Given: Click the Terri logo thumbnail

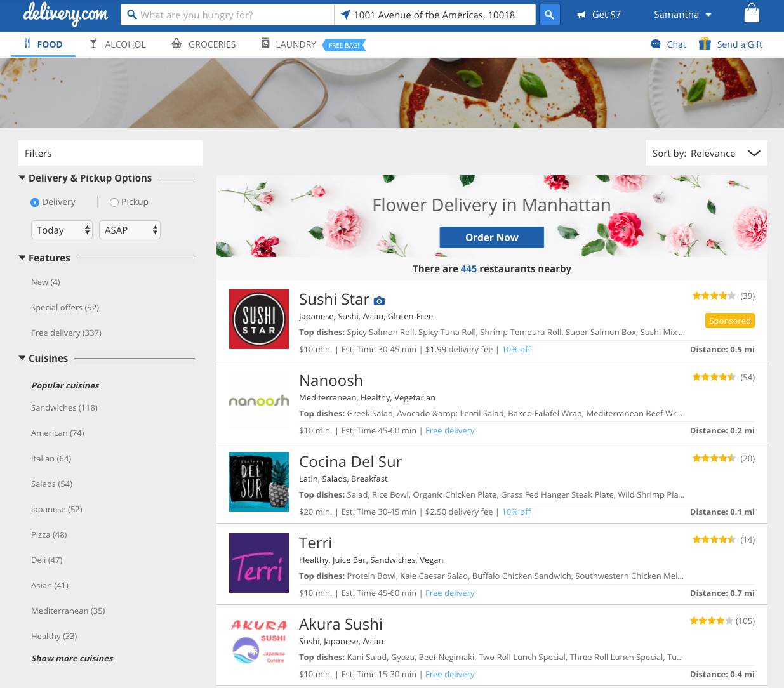Looking at the screenshot, I should pos(259,563).
